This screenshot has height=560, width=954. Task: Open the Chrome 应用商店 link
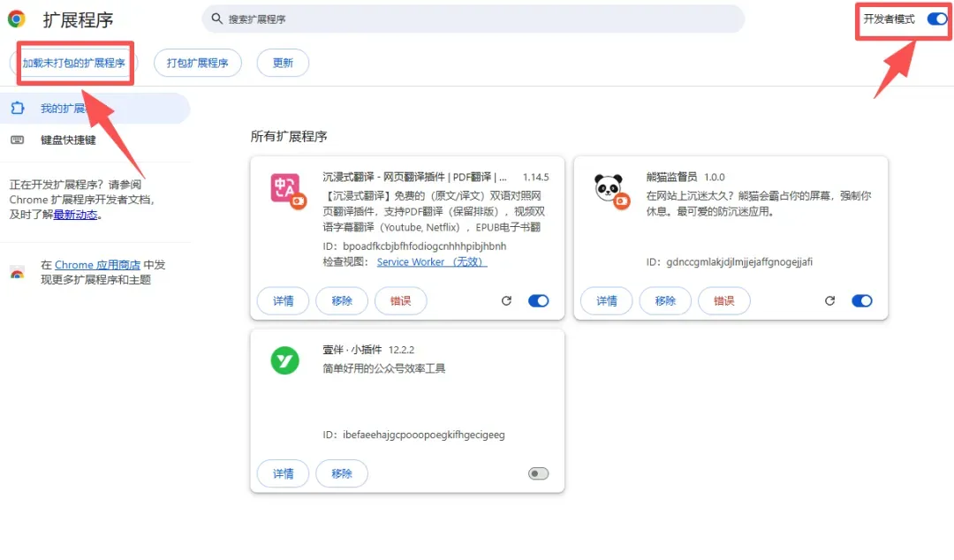[x=97, y=265]
